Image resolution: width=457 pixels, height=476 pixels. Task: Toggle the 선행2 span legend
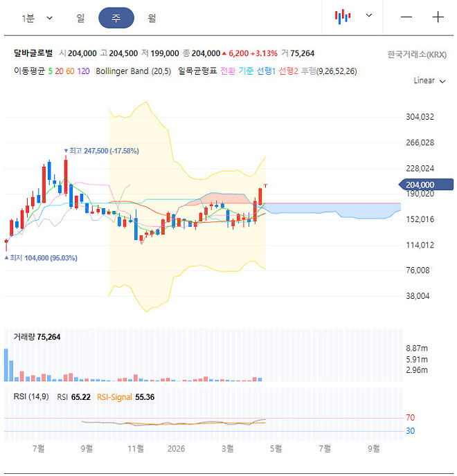coord(288,71)
